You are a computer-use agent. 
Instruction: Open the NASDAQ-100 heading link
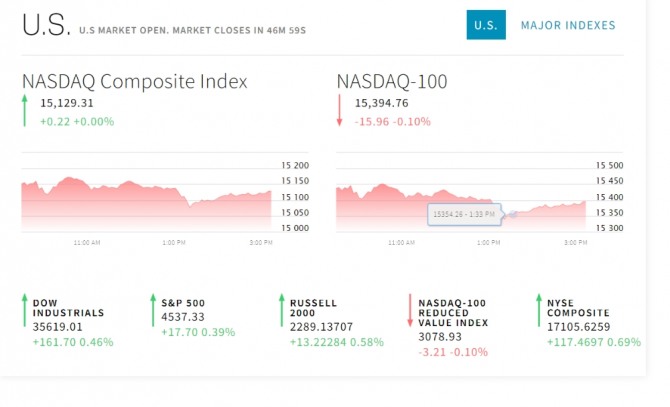point(392,82)
